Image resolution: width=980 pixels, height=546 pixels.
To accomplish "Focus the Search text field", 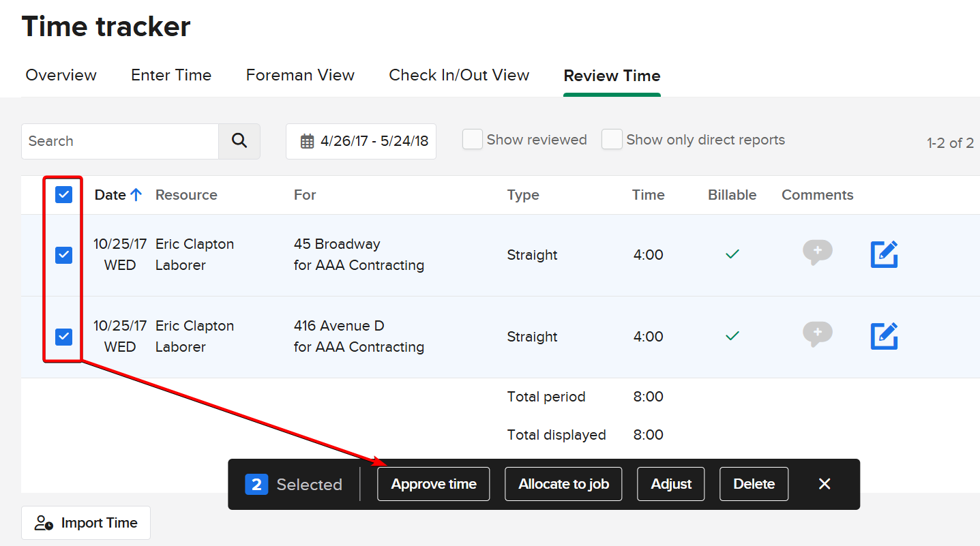I will (120, 141).
